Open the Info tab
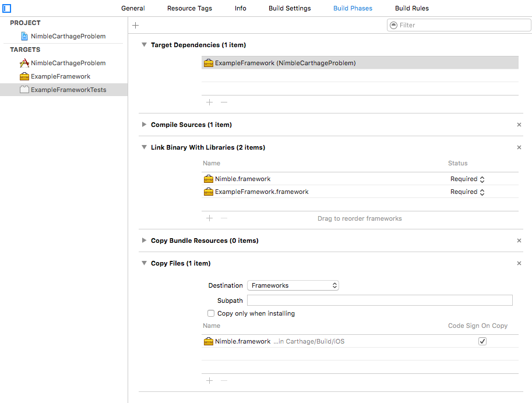The image size is (532, 403). [240, 8]
